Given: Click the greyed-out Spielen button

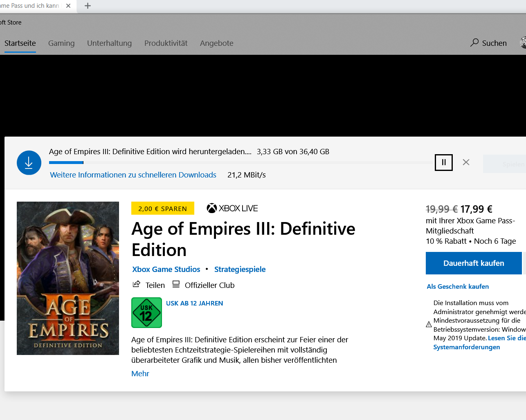Looking at the screenshot, I should click(504, 164).
